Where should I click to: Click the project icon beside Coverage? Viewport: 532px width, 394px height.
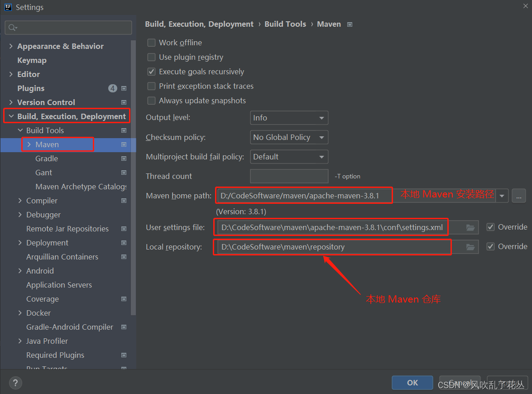click(x=124, y=299)
